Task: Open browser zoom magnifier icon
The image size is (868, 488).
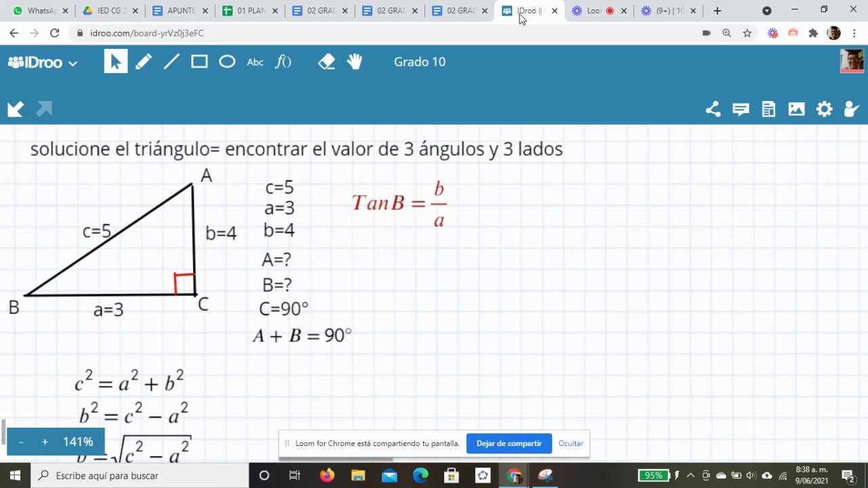Action: point(727,33)
